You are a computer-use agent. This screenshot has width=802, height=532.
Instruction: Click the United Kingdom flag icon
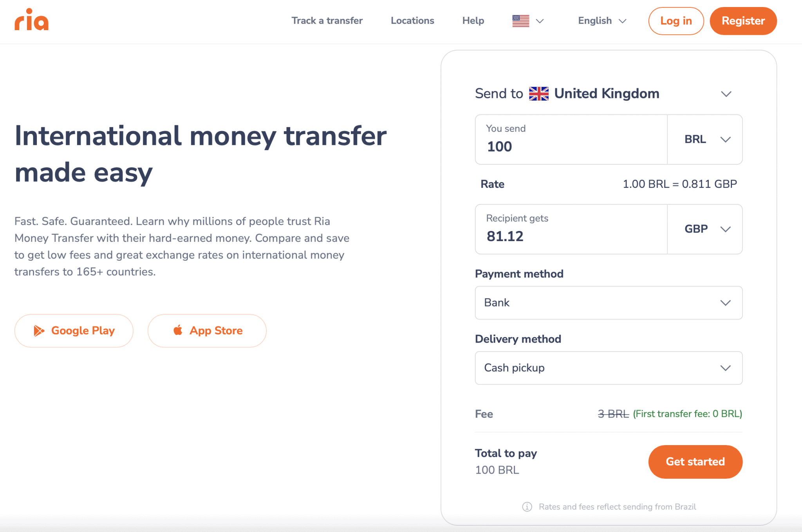[x=540, y=93]
